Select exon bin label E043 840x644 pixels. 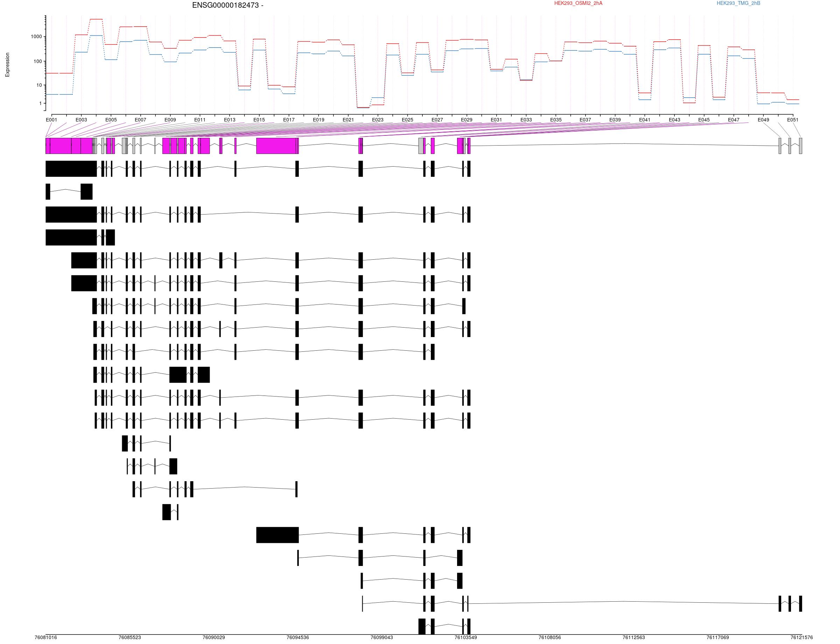pos(674,120)
